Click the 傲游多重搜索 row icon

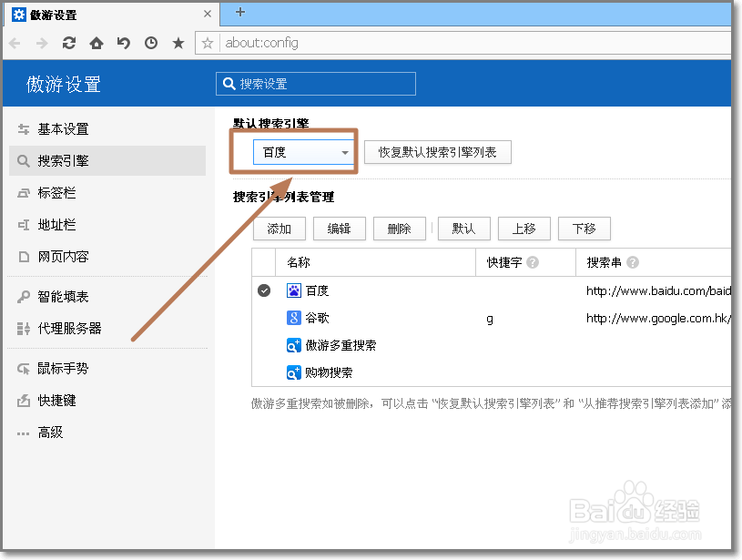[x=294, y=345]
